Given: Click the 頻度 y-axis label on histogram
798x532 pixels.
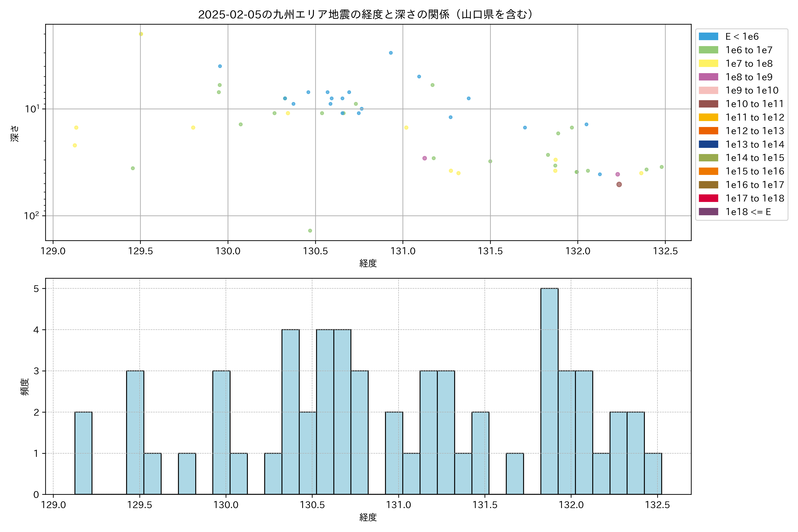Looking at the screenshot, I should (25, 387).
